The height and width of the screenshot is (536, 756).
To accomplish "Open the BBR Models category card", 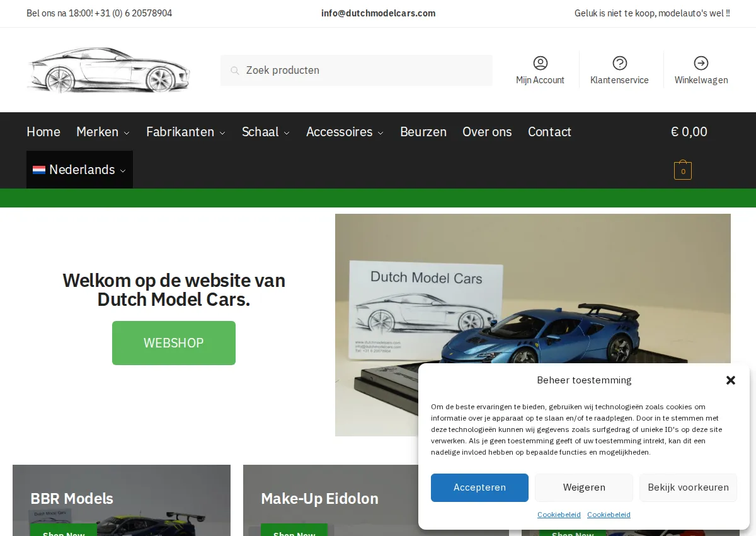I will tap(122, 500).
